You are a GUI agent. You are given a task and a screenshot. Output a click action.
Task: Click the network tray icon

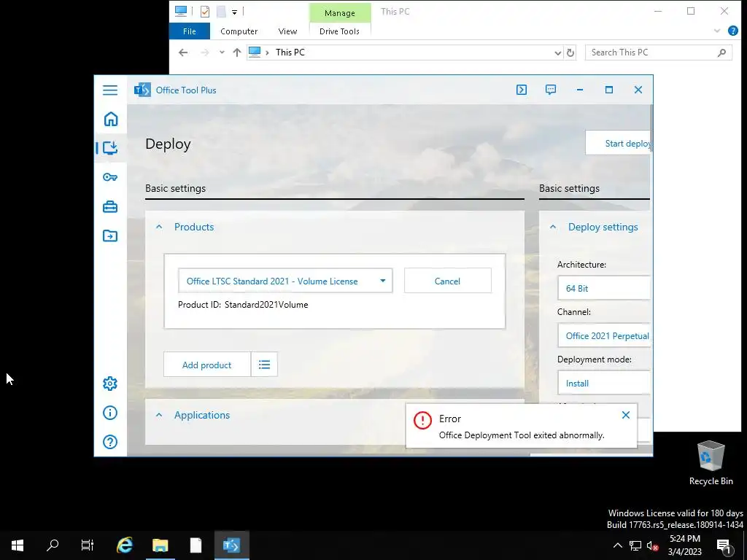[x=635, y=545]
